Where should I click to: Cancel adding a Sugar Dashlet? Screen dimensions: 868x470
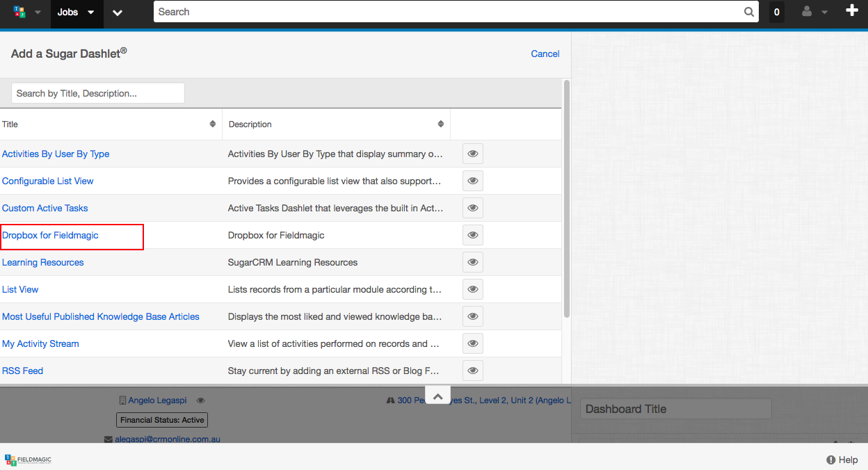(545, 54)
